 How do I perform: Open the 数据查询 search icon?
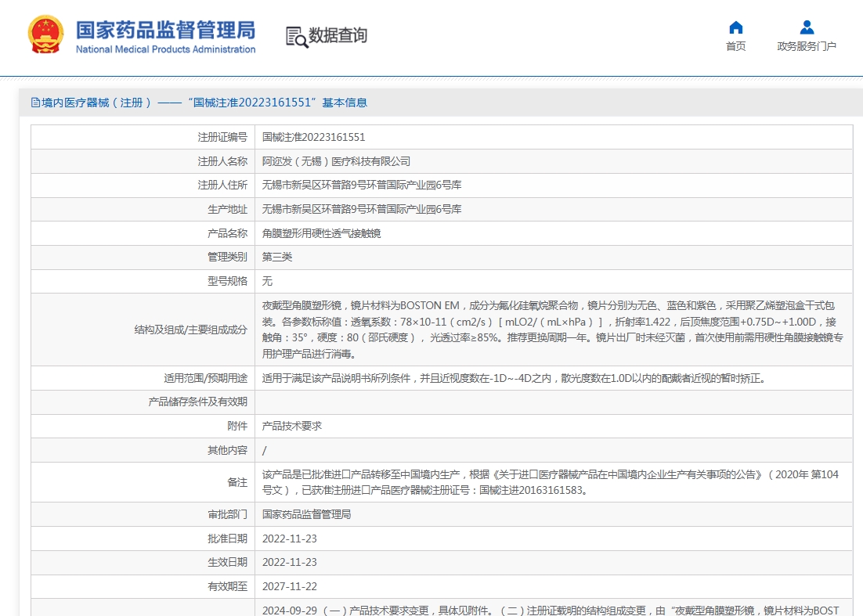(x=297, y=37)
